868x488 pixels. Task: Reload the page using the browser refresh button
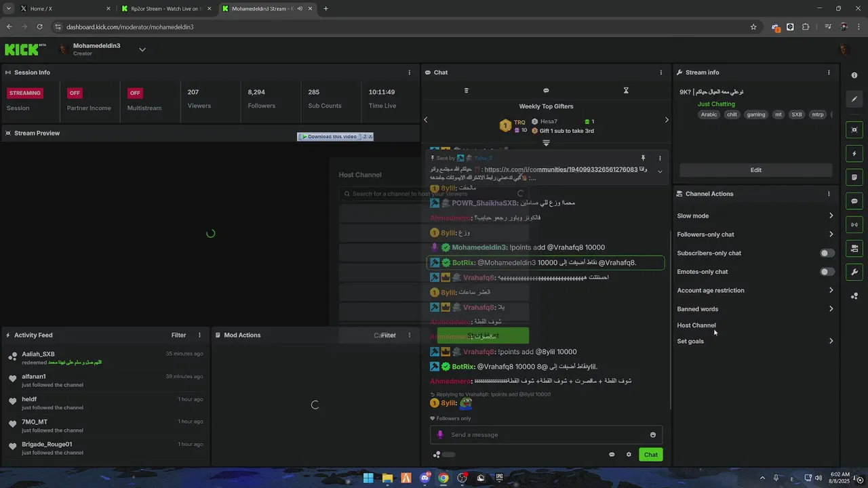[39, 27]
